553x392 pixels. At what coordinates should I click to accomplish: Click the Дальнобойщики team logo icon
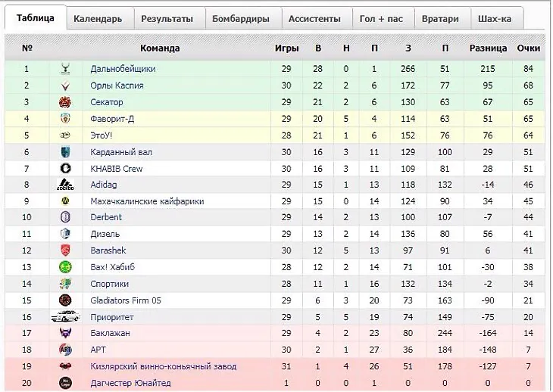click(65, 69)
